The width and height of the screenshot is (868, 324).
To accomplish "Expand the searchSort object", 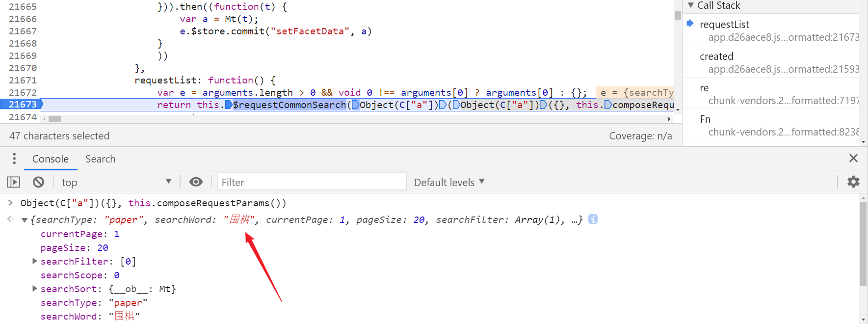I will [35, 289].
